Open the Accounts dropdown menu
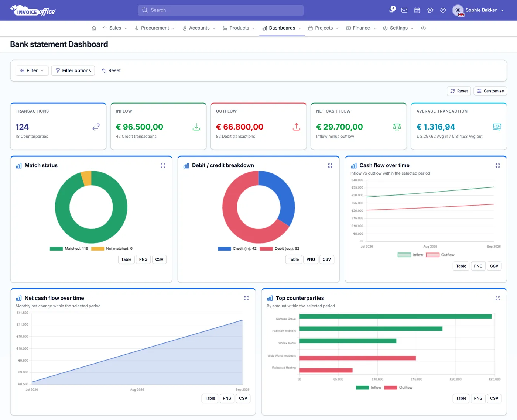This screenshot has width=517, height=420. pyautogui.click(x=199, y=28)
